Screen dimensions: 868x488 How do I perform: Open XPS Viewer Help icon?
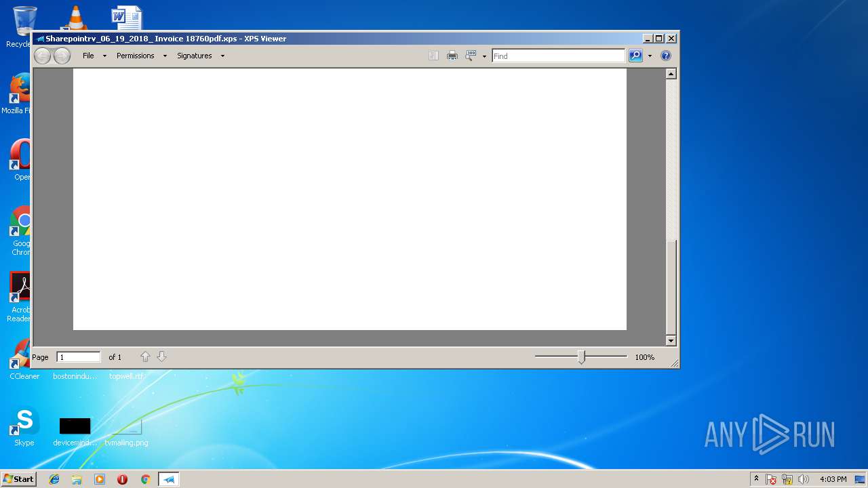pyautogui.click(x=666, y=56)
